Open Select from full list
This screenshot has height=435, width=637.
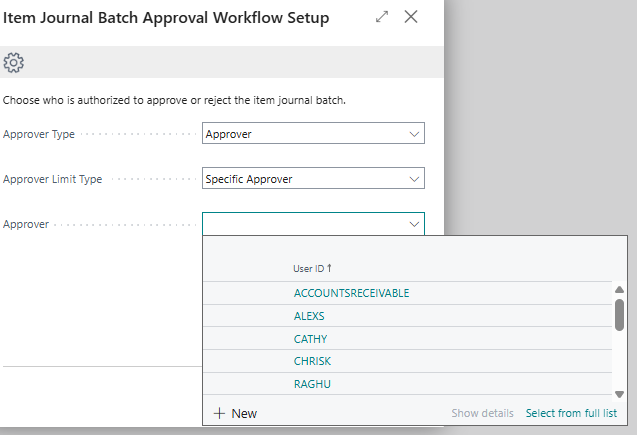[x=571, y=413]
